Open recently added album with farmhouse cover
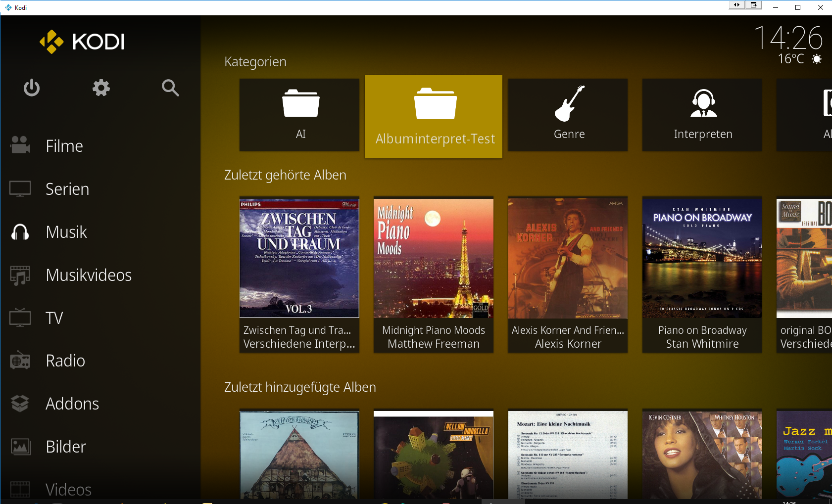Image resolution: width=832 pixels, height=504 pixels. (x=299, y=455)
